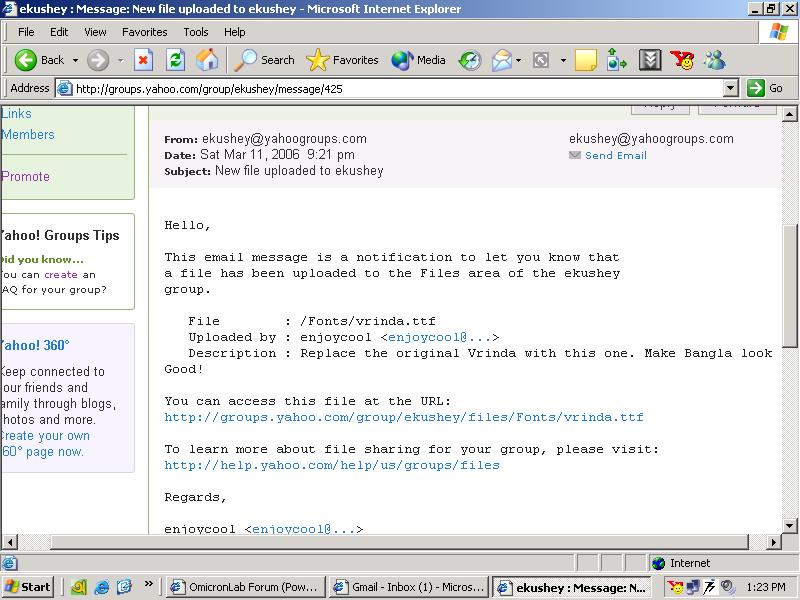The image size is (800, 600).
Task: Click the Promote sidebar link
Action: (x=26, y=176)
